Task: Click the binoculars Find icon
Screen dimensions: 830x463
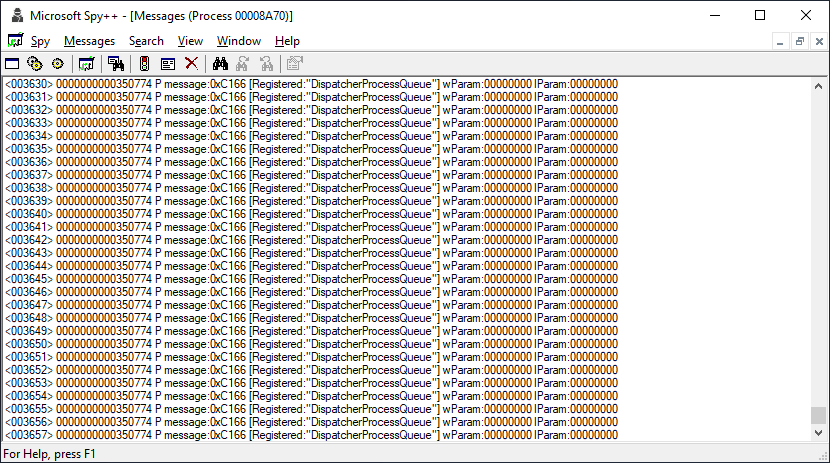Action: click(221, 63)
